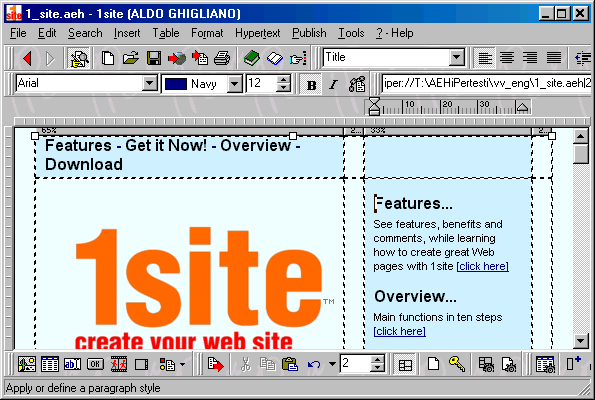This screenshot has width=595, height=400.
Task: Expand the Navy color dropdown arrow
Action: pyautogui.click(x=235, y=83)
